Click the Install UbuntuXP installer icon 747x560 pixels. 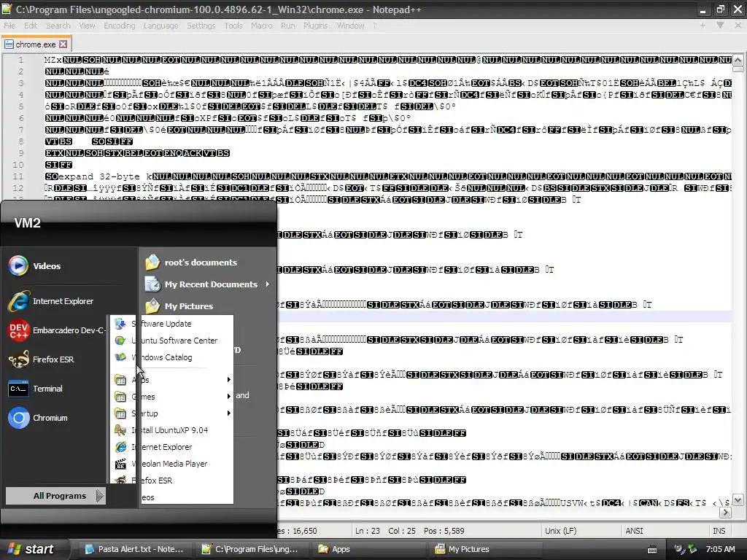(x=120, y=430)
